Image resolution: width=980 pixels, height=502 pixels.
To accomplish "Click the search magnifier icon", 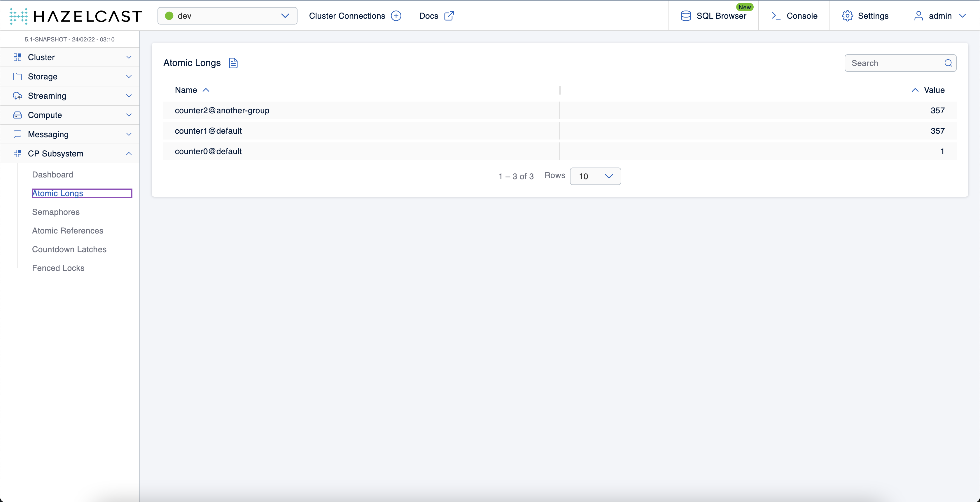I will click(948, 63).
